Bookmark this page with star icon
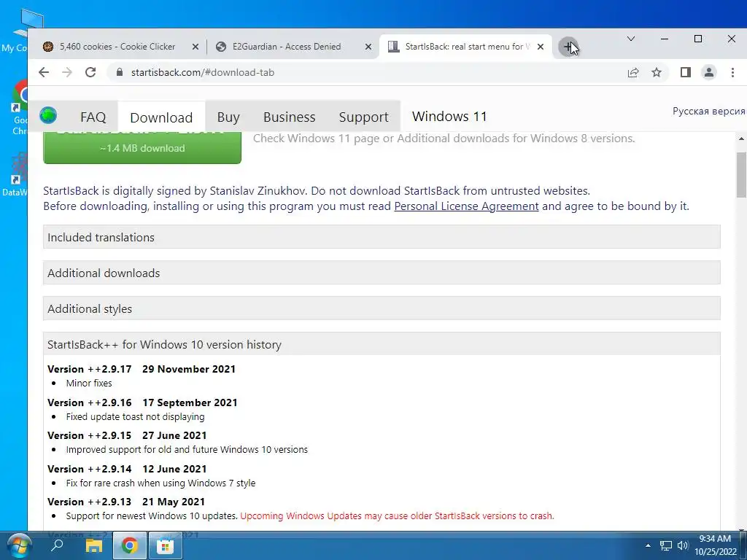Screen dimensions: 747x560 coord(657,72)
